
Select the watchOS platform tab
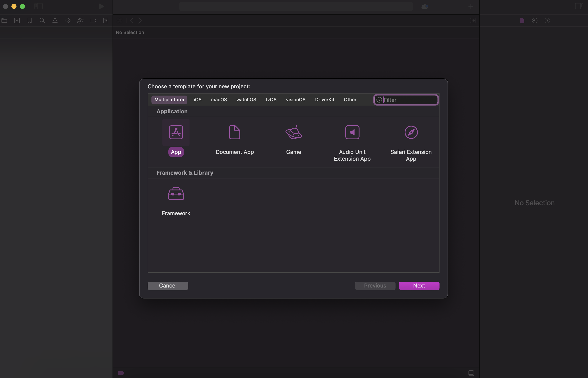(246, 99)
